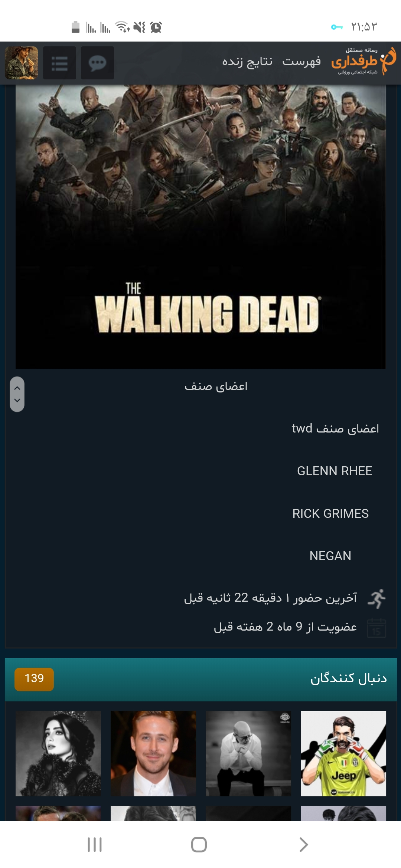Tap the Android home button
Viewport: 401px width, 868px height.
point(199,845)
